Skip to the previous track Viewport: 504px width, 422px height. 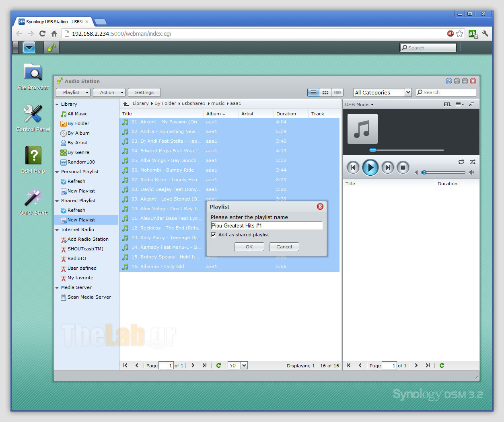point(353,168)
